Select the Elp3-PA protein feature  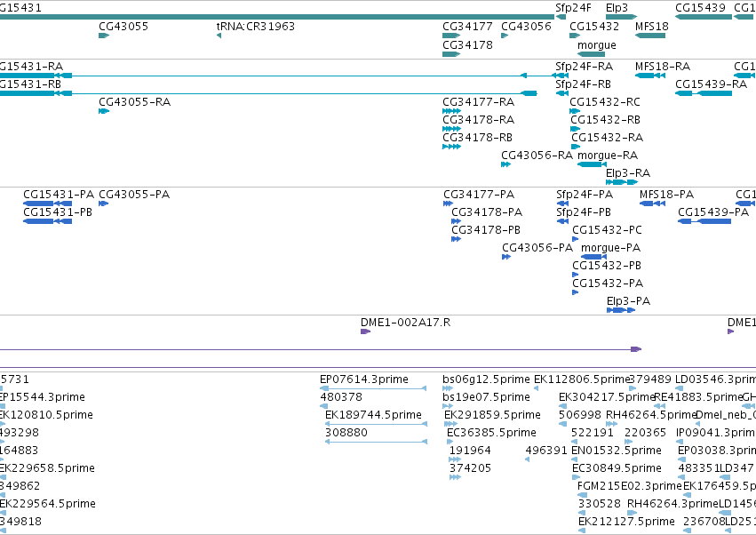click(621, 310)
